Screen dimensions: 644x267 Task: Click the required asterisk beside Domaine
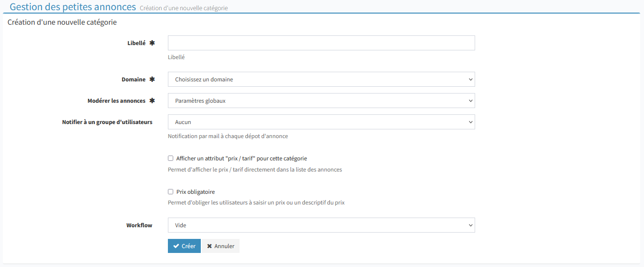point(152,79)
